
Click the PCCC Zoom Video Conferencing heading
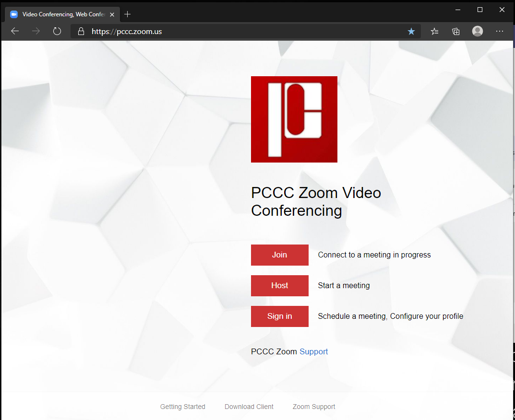pos(316,201)
